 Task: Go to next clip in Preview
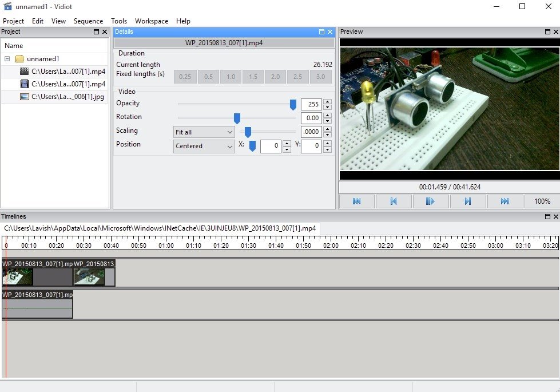[x=467, y=201]
